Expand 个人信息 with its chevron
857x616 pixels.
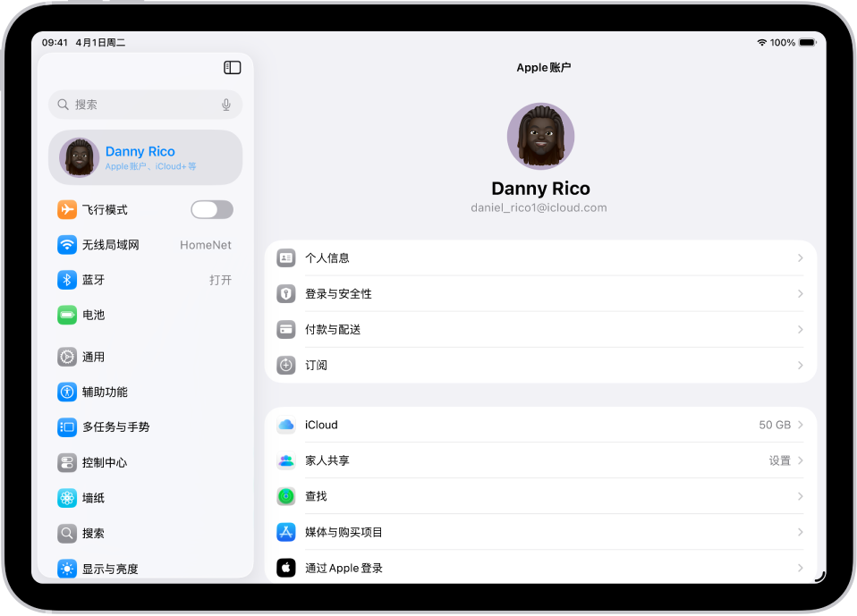(x=799, y=257)
